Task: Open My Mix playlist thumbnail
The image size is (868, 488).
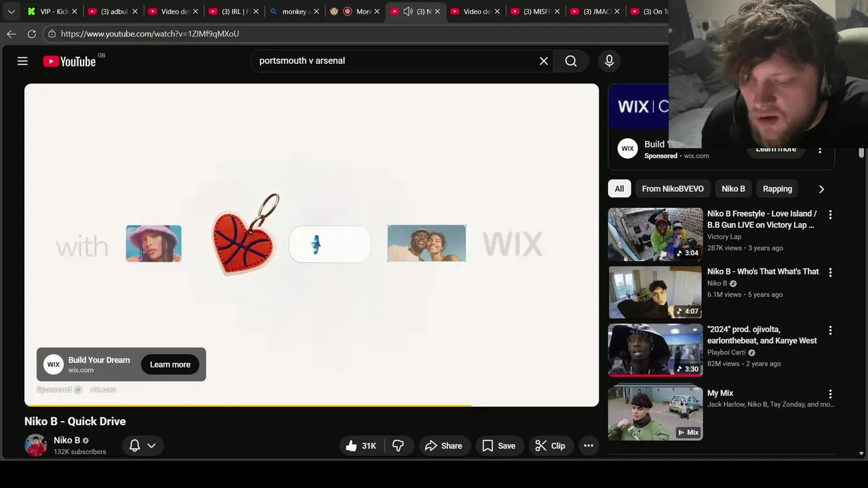Action: (x=655, y=413)
